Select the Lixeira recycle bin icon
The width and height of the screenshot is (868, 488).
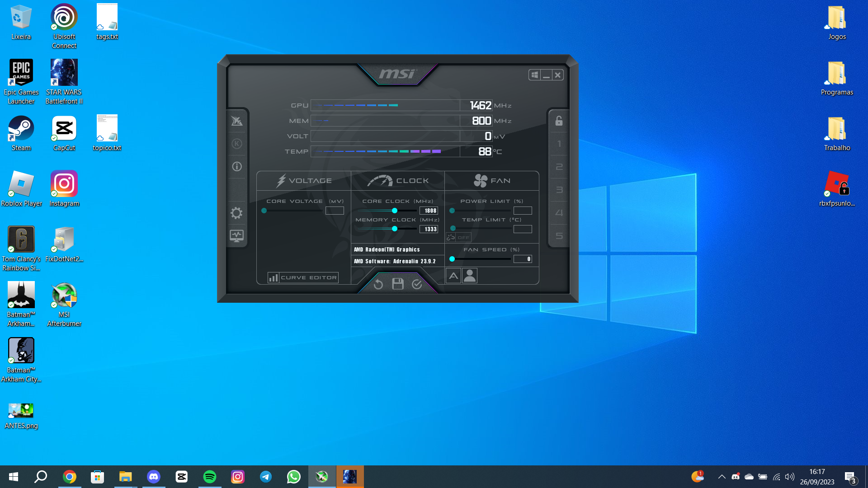tap(21, 23)
